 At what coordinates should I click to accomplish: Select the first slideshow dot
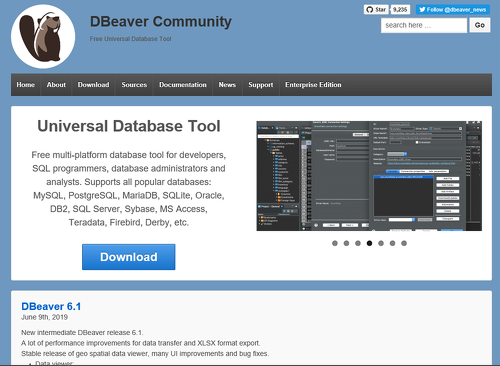(335, 243)
